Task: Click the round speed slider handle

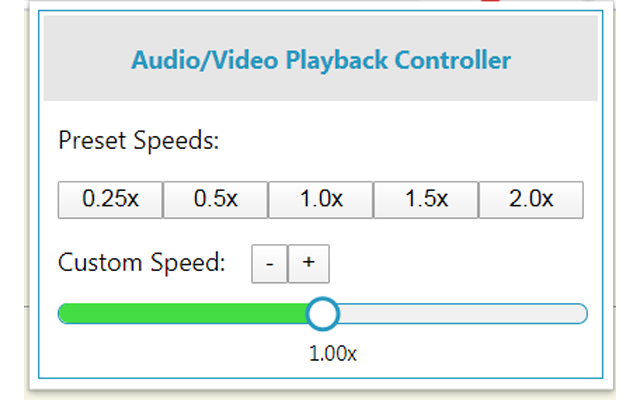Action: pyautogui.click(x=322, y=314)
